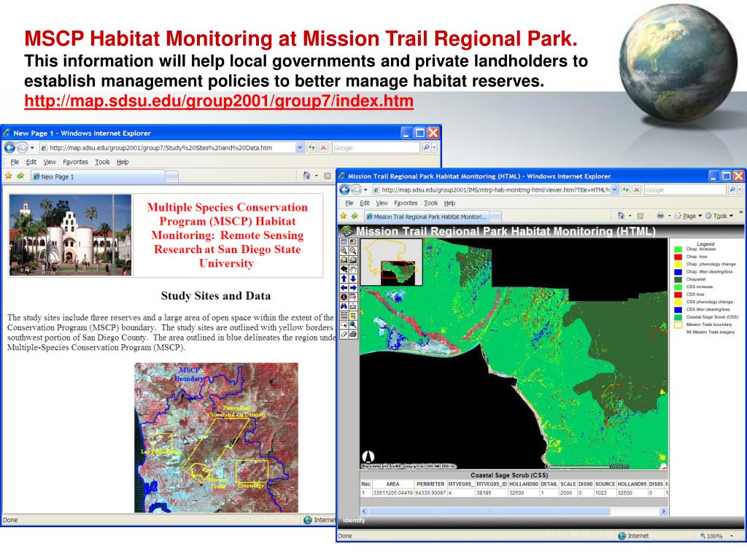Open zoom level dropdown next to 100%
Viewport: 747px width, 560px height.
(x=732, y=536)
